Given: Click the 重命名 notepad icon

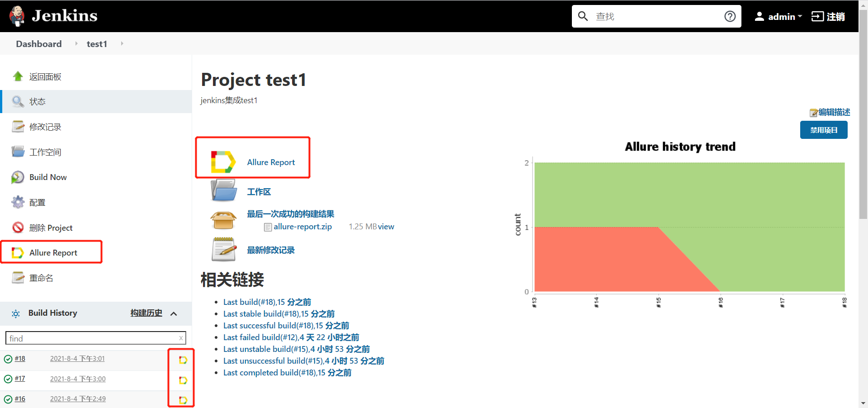Looking at the screenshot, I should pyautogui.click(x=18, y=277).
